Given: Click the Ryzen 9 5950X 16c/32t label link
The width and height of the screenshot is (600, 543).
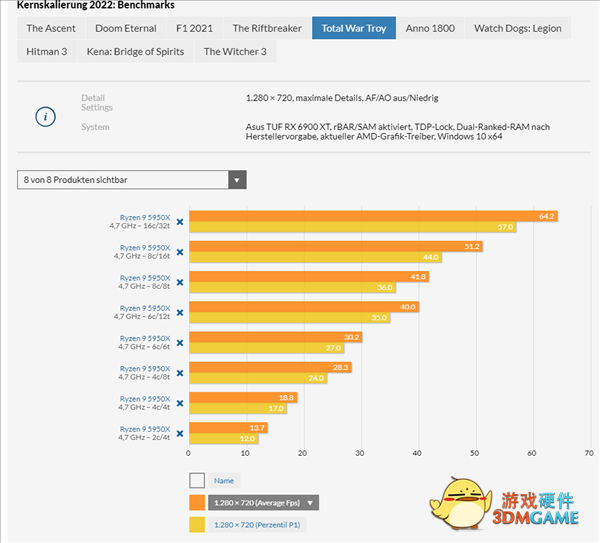Looking at the screenshot, I should pyautogui.click(x=145, y=217).
